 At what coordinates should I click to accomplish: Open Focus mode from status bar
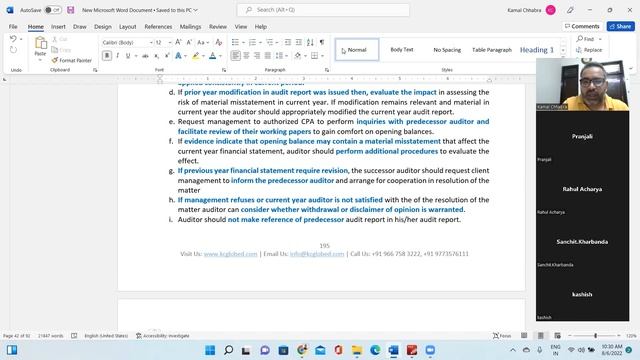(x=502, y=336)
